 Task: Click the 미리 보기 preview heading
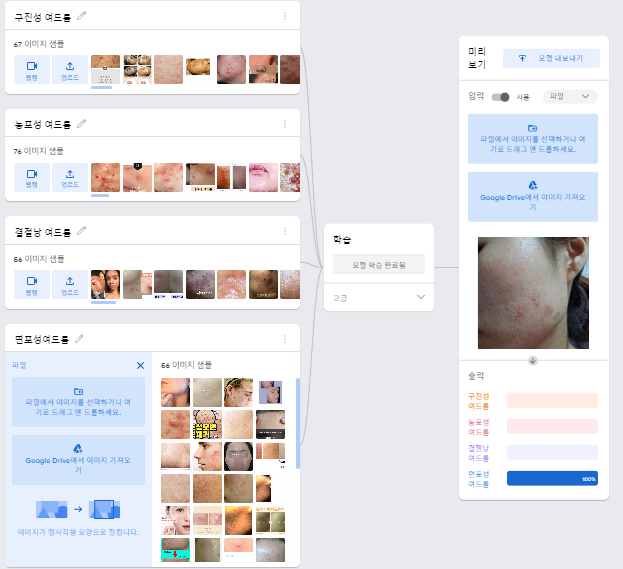point(477,58)
